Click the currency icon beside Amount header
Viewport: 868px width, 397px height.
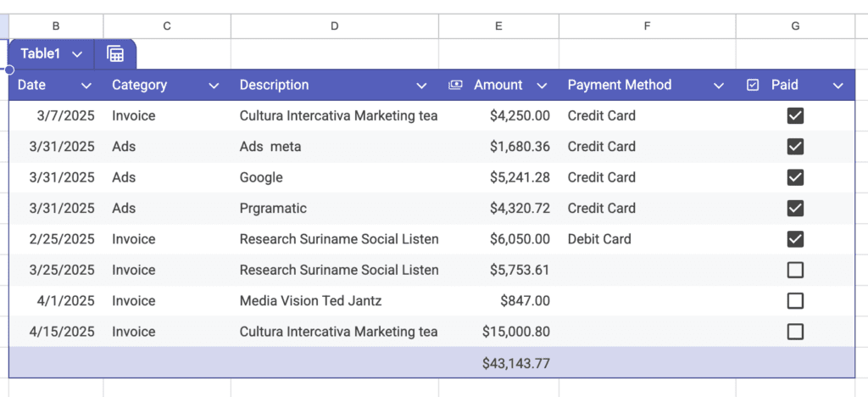(455, 85)
